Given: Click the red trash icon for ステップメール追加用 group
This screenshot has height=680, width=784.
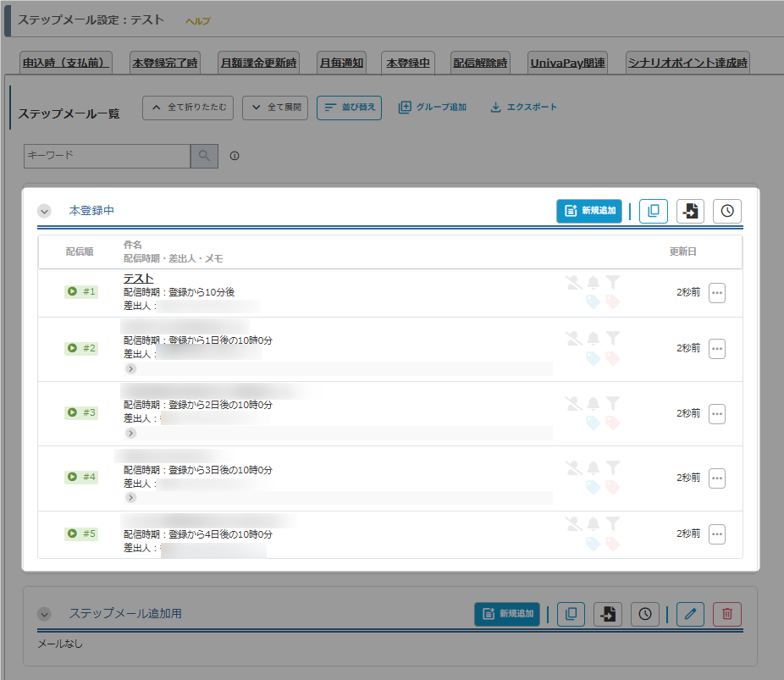Looking at the screenshot, I should pos(727,614).
